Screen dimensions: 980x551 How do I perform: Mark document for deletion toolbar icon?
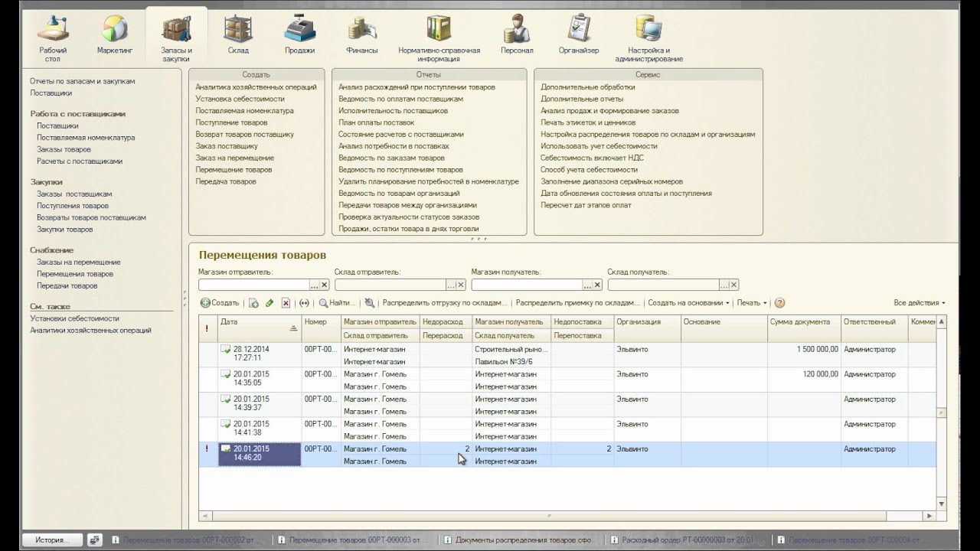point(286,303)
